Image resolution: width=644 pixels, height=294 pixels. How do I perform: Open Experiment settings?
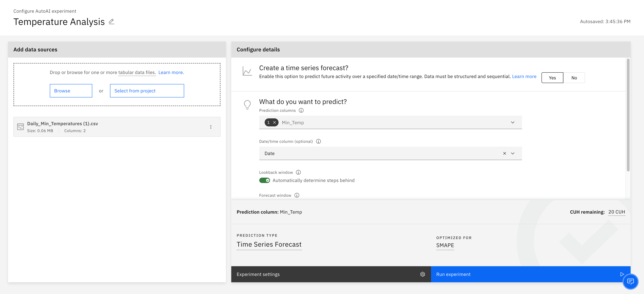tap(331, 274)
